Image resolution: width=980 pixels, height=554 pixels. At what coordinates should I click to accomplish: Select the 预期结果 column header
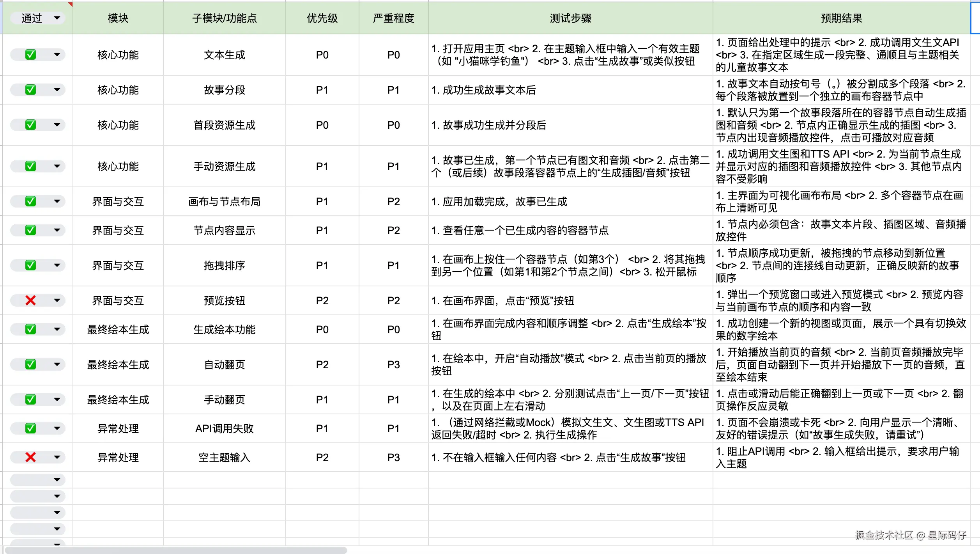[841, 18]
